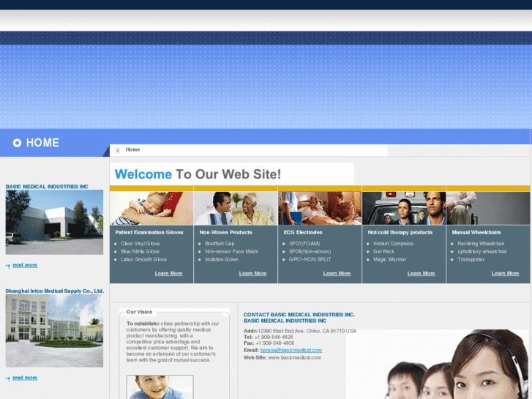Click the ECG Electrodes patient image
The height and width of the screenshot is (399, 532).
pyautogui.click(x=320, y=208)
